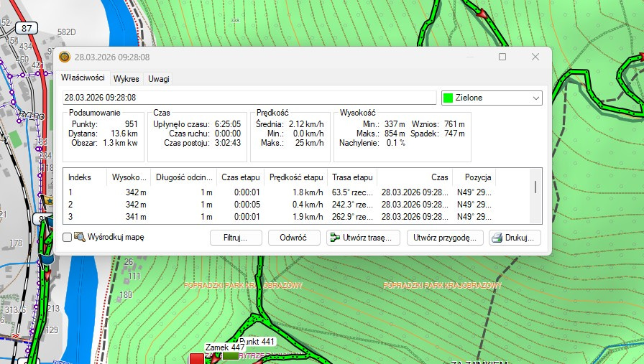Open the Uwagi tab
This screenshot has width=644, height=364.
point(159,78)
